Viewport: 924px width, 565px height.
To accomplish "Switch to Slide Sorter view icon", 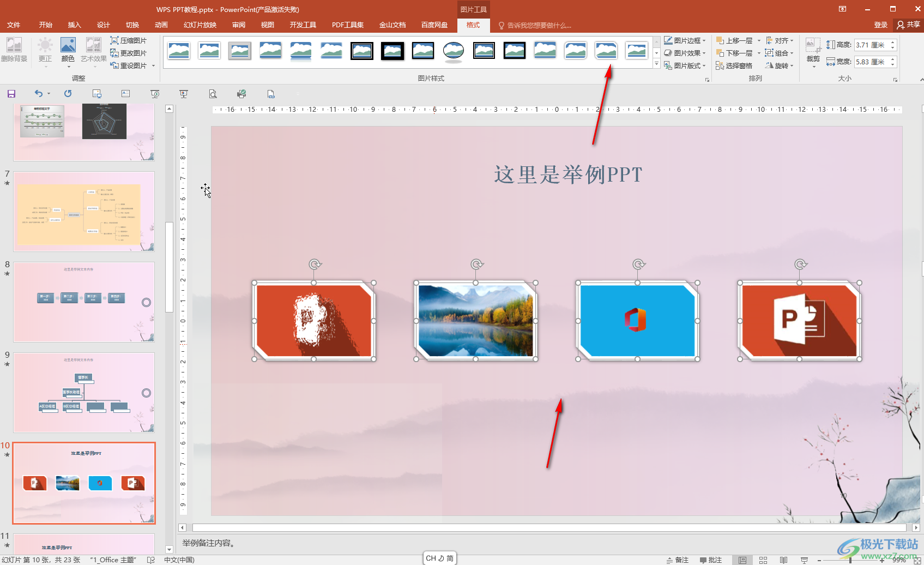I will 763,560.
